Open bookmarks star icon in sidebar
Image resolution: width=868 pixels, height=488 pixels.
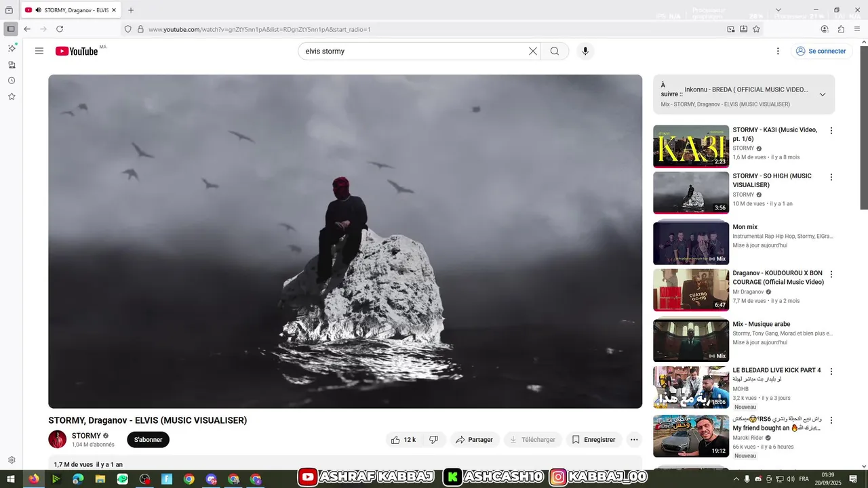click(12, 96)
